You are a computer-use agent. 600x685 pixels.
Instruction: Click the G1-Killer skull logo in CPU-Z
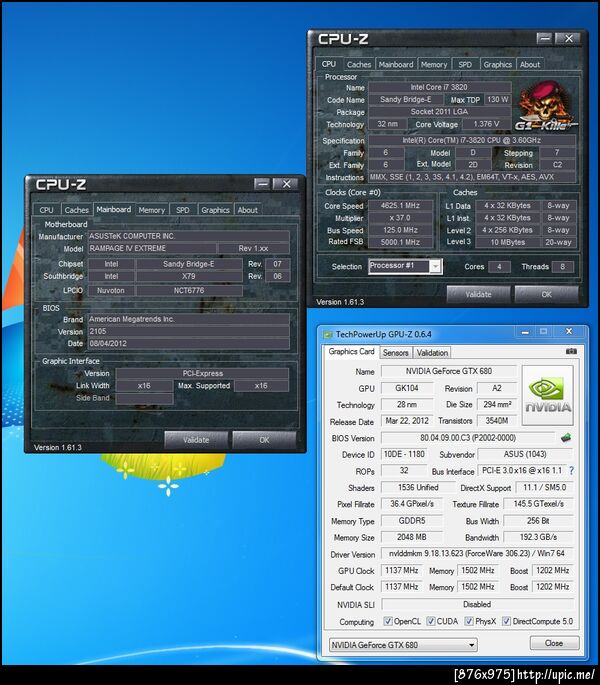(545, 106)
